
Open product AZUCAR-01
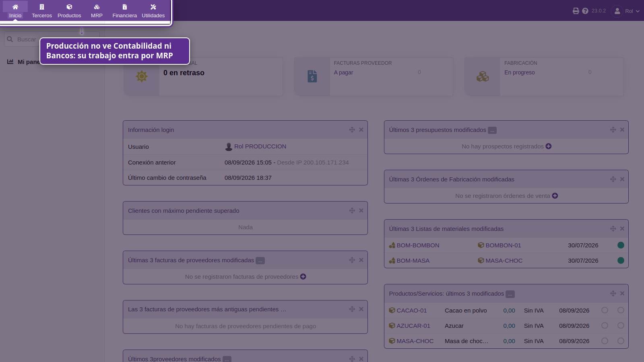(409, 326)
